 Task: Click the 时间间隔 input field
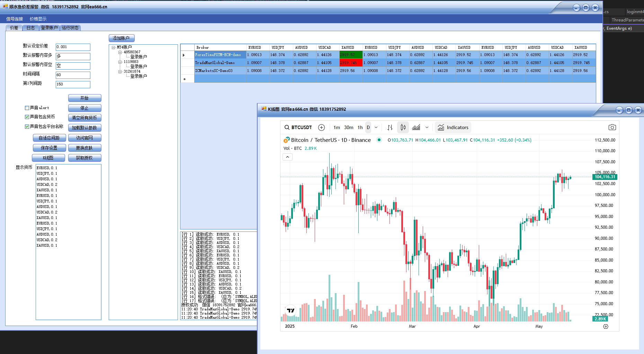click(x=73, y=75)
